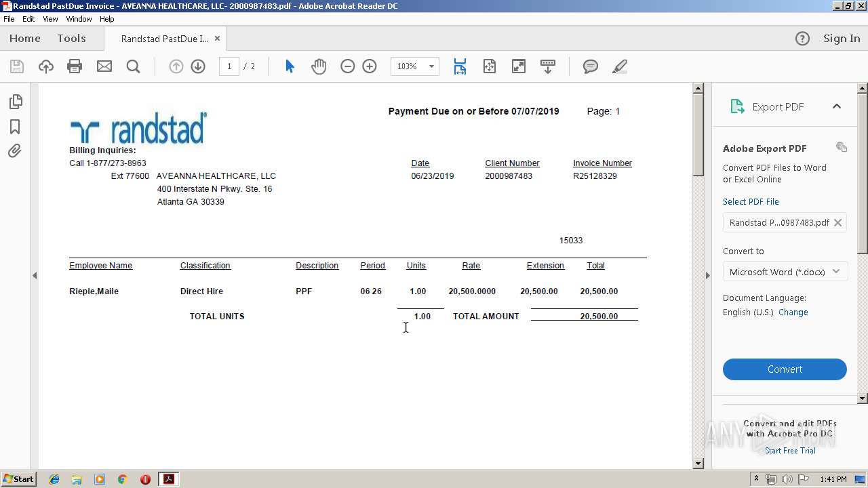The height and width of the screenshot is (488, 868).
Task: Switch to the Tools tab
Action: pos(71,39)
